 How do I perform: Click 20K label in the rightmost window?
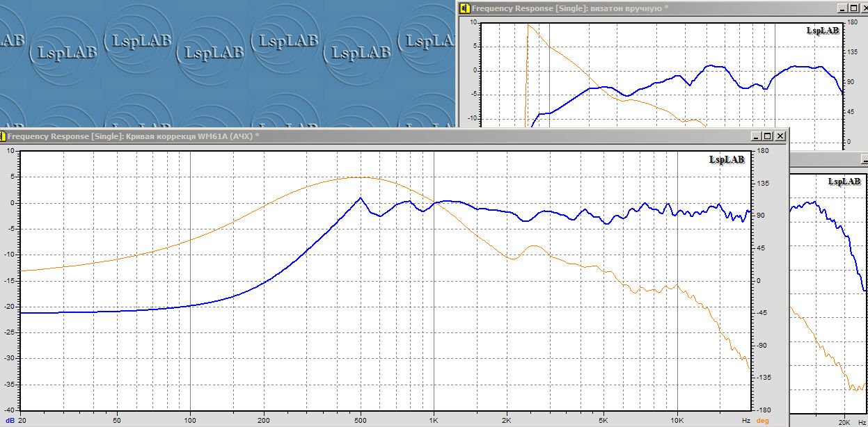click(x=844, y=422)
